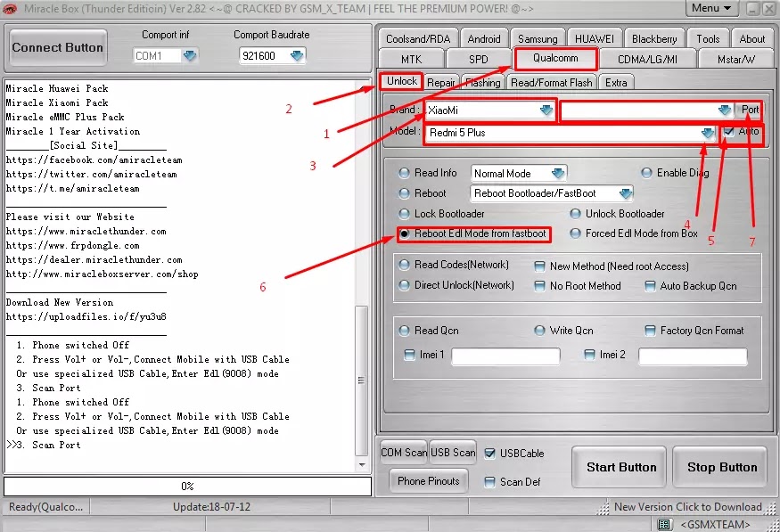Click the resize grip before New Version text
Image resolution: width=780 pixels, height=532 pixels.
click(603, 507)
